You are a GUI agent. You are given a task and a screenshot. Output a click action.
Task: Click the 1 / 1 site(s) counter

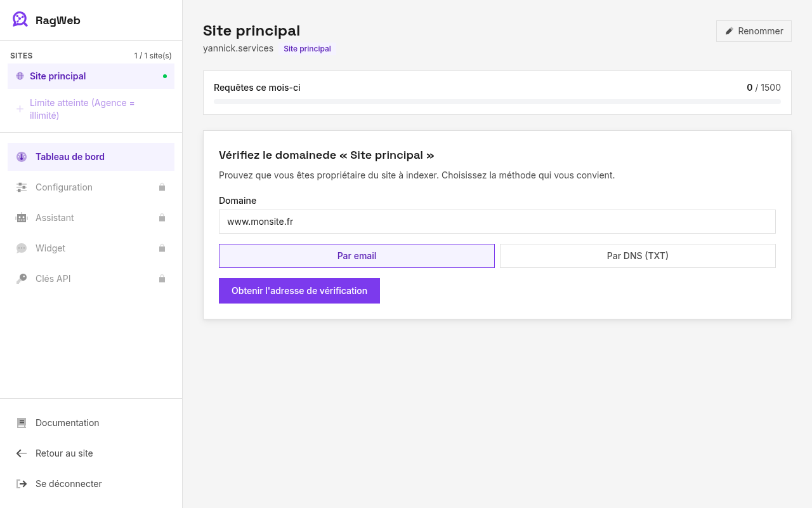[x=153, y=56]
